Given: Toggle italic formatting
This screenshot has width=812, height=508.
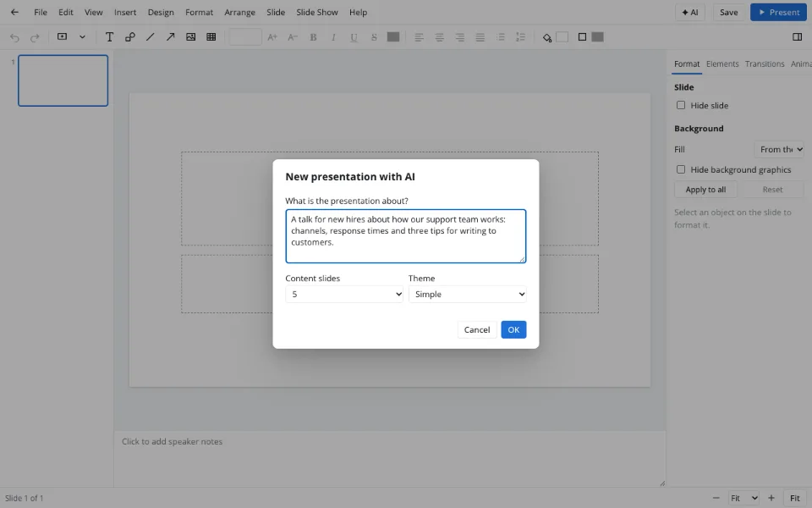Looking at the screenshot, I should (333, 36).
